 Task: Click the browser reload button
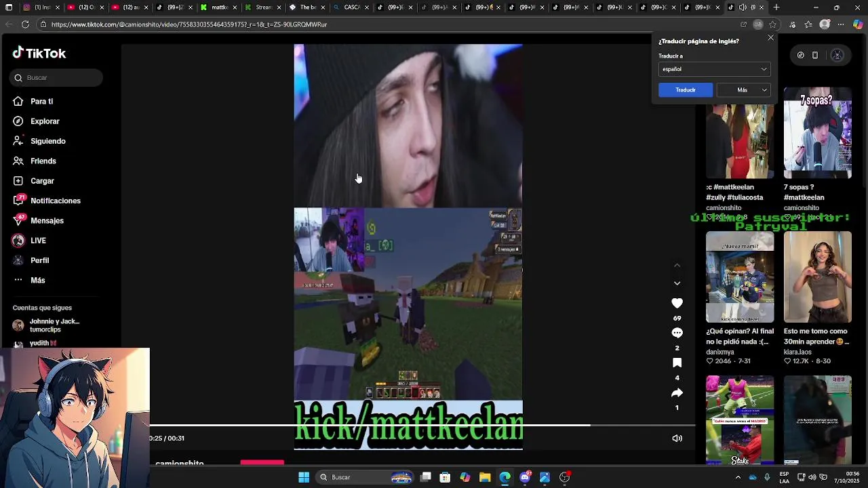pyautogui.click(x=25, y=24)
